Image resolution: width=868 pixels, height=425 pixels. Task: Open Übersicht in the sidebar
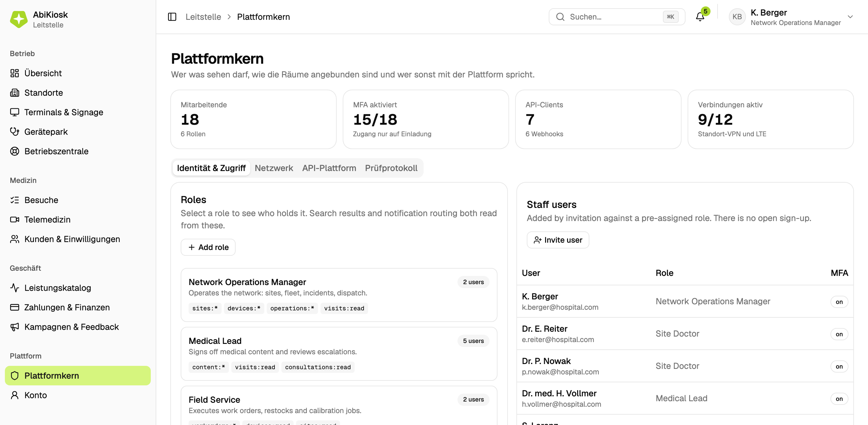click(x=78, y=73)
